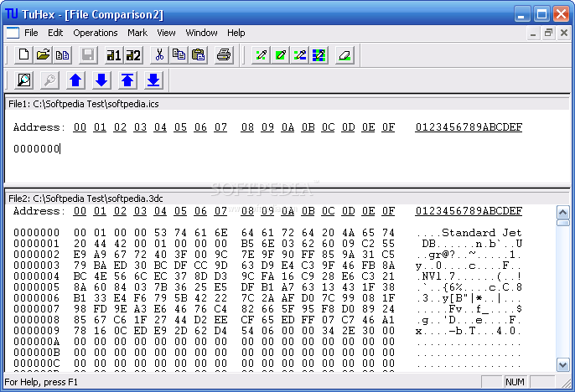Screen dimensions: 575x392
Task: Click the Cut scissors icon
Action: click(x=159, y=55)
